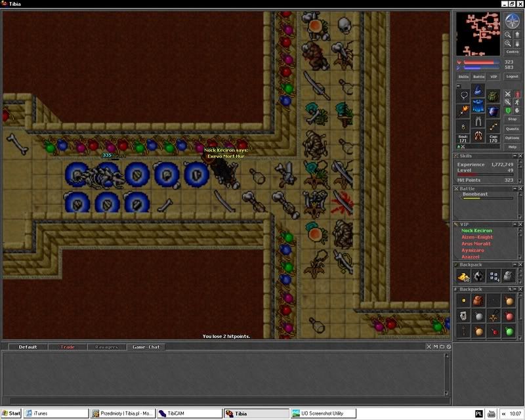
Task: Minimize the upper Backpack panel
Action: (x=515, y=264)
